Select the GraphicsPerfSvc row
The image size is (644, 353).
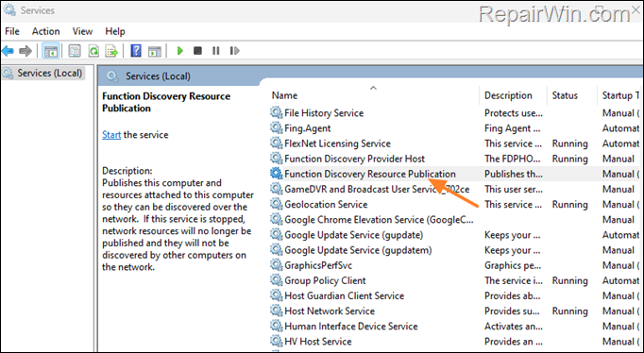click(455, 265)
